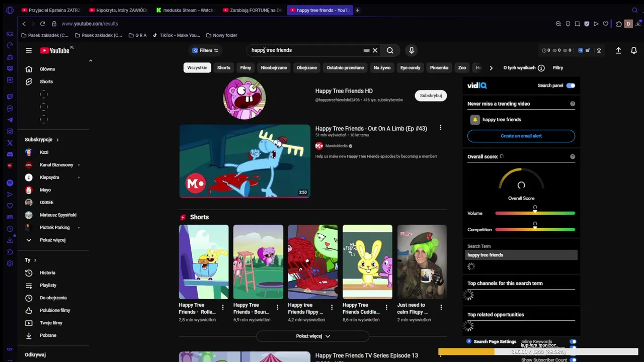Expand the Ty section chevron
This screenshot has height=362, width=644.
click(x=35, y=260)
